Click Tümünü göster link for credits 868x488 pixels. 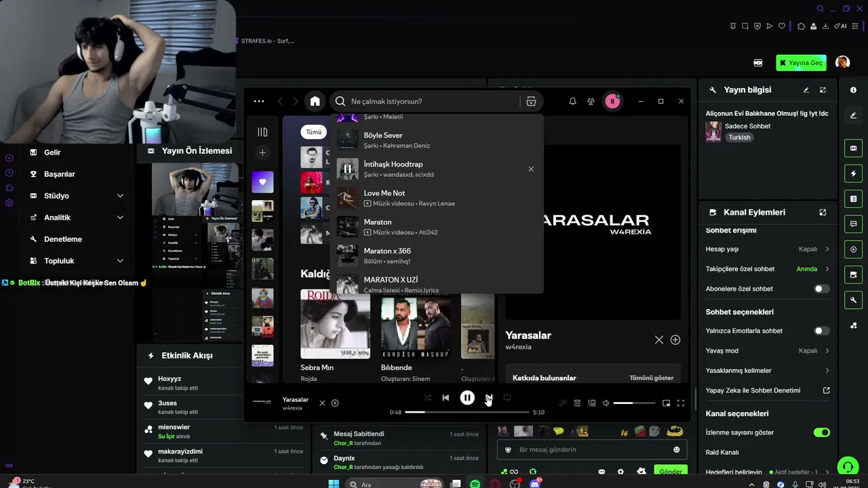coord(652,378)
